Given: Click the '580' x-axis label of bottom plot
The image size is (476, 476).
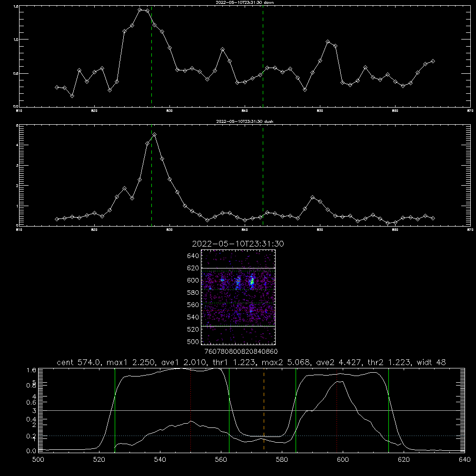Looking at the screenshot, I should pos(282,460).
